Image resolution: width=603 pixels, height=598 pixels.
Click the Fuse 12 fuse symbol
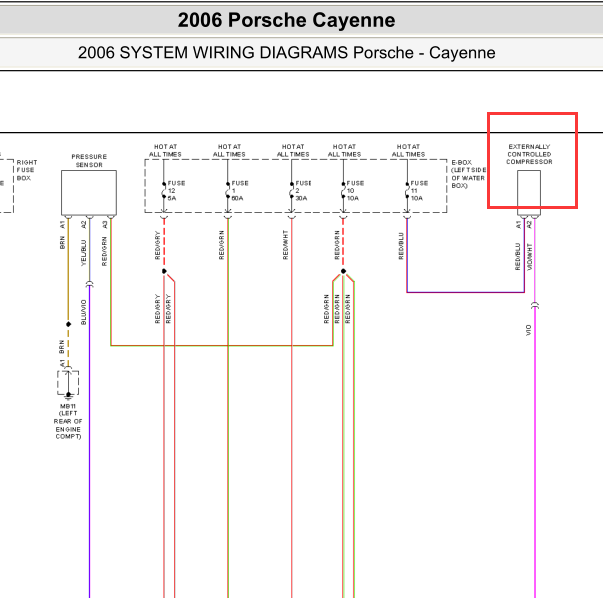pos(164,190)
